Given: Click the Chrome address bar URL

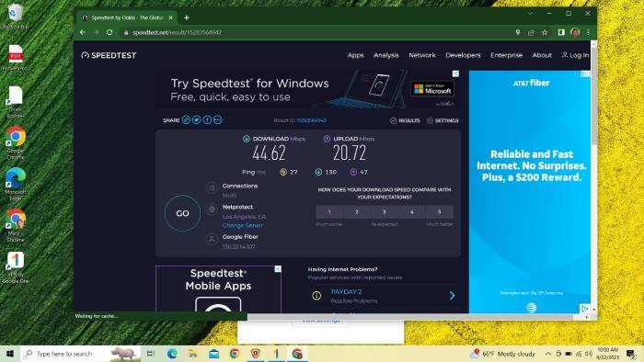Looking at the screenshot, I should click(x=177, y=32).
